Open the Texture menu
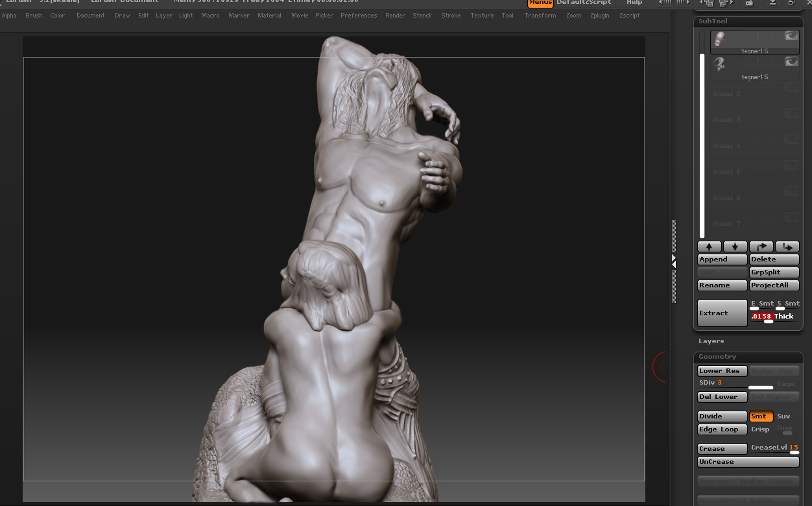Viewport: 812px width, 506px height. pyautogui.click(x=482, y=16)
